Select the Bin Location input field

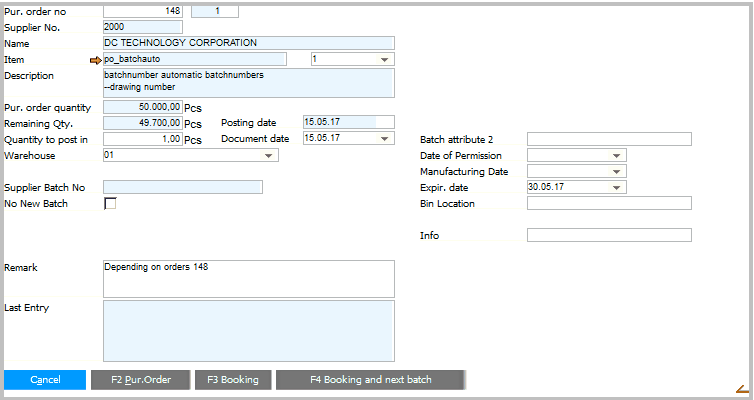pyautogui.click(x=608, y=203)
